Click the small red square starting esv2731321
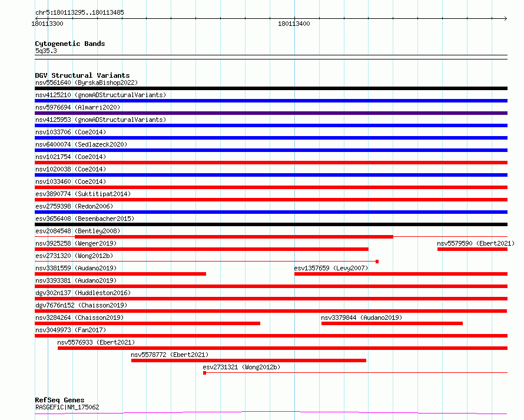 click(x=204, y=373)
